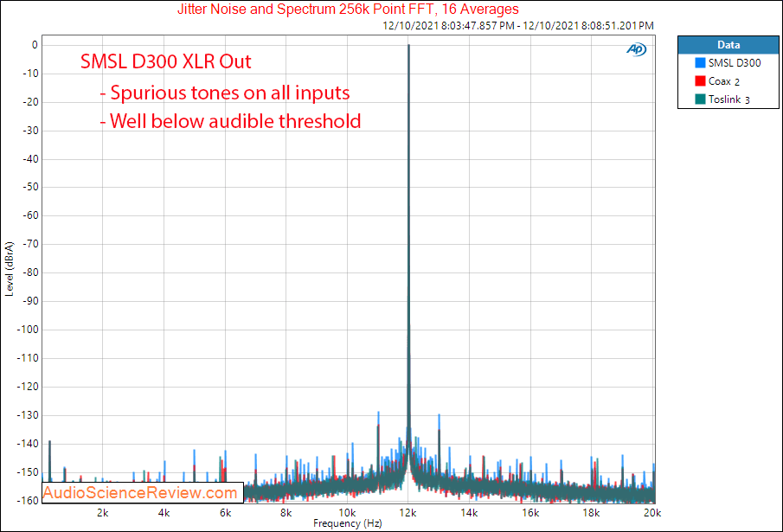Select the "SMSL D300" legend label
Viewport: 783px width, 532px height.
pyautogui.click(x=735, y=63)
